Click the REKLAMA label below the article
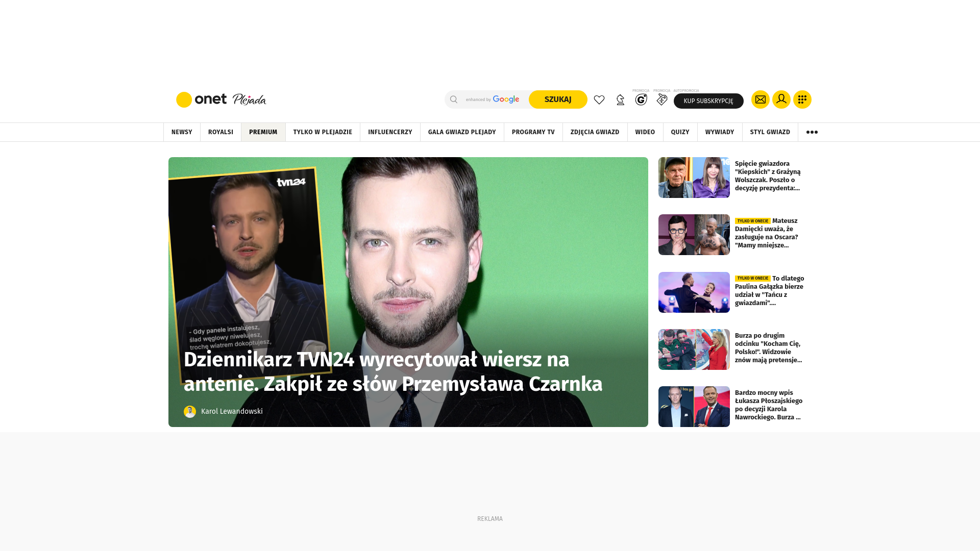This screenshot has width=980, height=551. tap(490, 519)
